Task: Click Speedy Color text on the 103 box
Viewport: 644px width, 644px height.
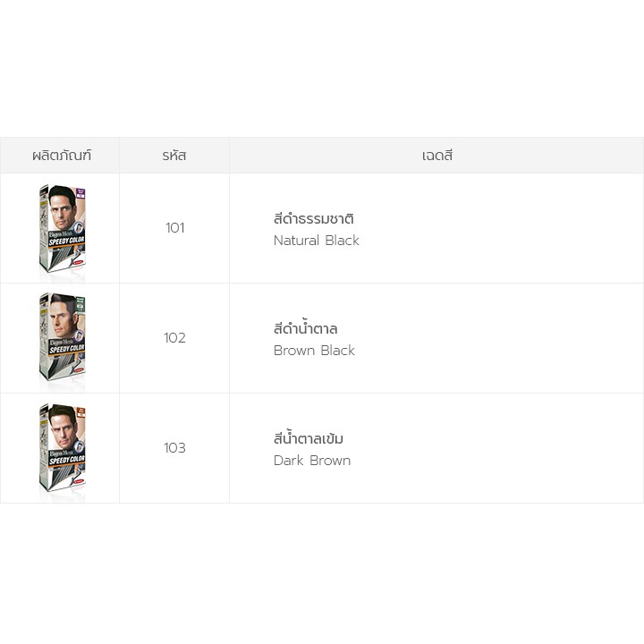Action: (x=67, y=458)
